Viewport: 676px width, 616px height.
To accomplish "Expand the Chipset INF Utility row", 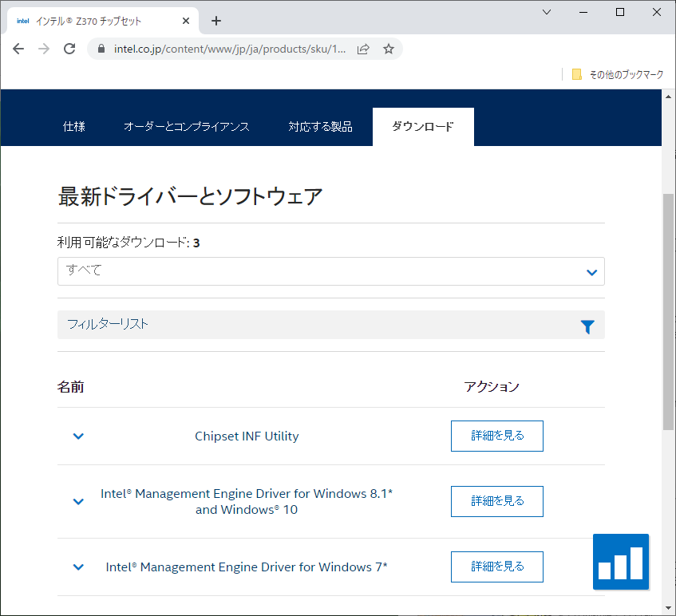I will (78, 436).
